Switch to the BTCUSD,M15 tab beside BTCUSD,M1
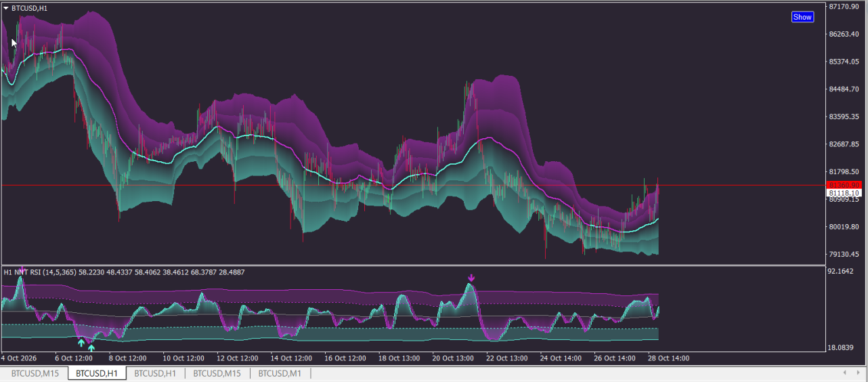 coord(217,373)
